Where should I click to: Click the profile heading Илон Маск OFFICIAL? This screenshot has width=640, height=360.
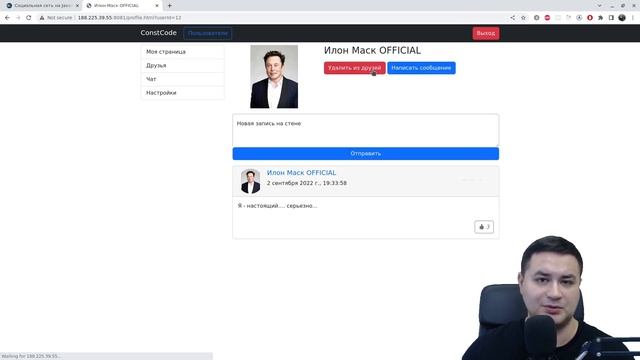point(372,50)
